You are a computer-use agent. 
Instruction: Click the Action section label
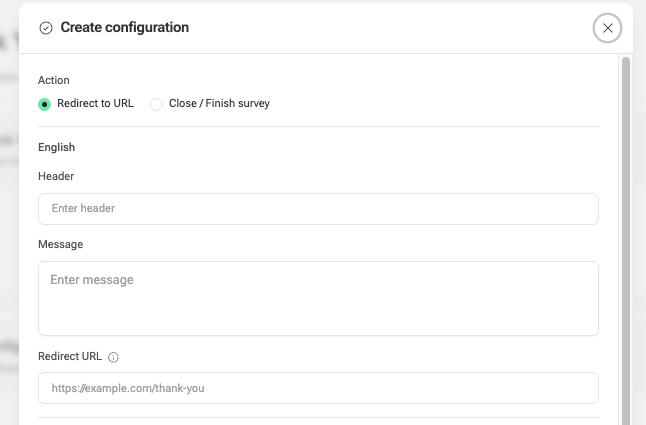pyautogui.click(x=54, y=80)
